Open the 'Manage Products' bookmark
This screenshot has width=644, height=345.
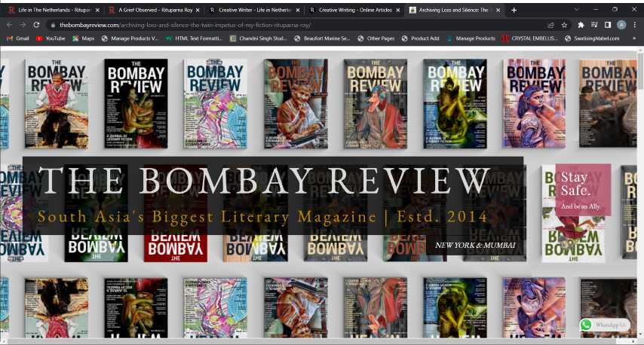point(471,38)
